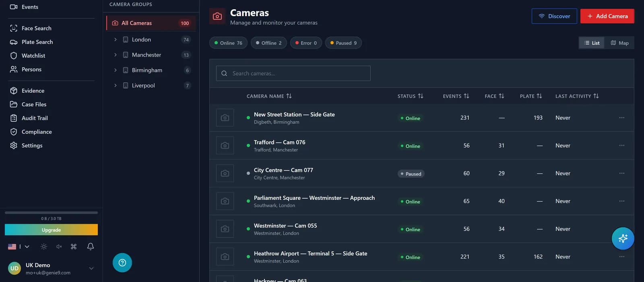Click the Paused badge on Cam 077
The height and width of the screenshot is (282, 644).
click(x=411, y=174)
